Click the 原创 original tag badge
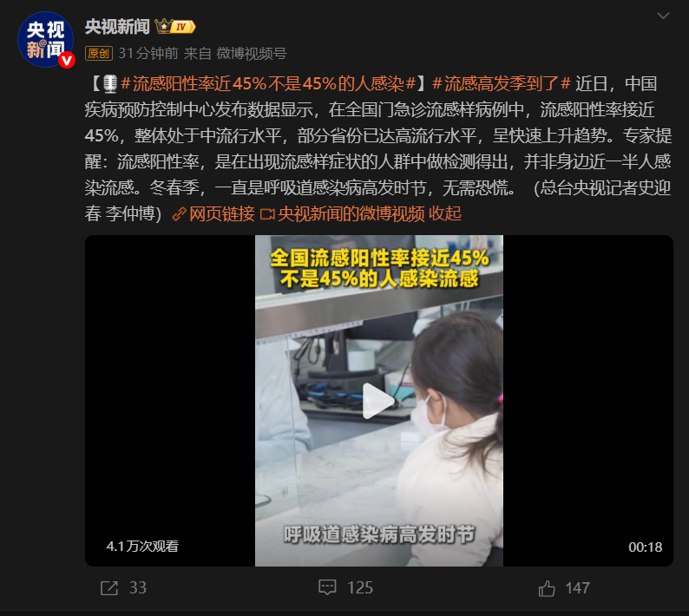Screen dimensions: 689x616 98,54
